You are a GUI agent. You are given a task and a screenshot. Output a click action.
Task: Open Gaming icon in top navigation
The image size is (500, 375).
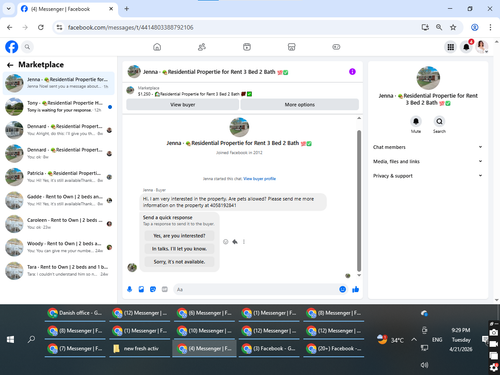(x=336, y=47)
